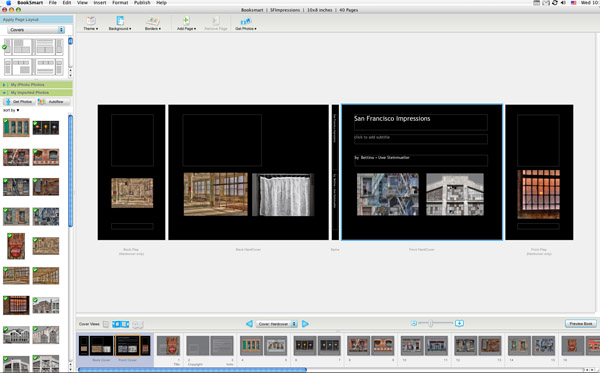
Task: Select fire escape photo on front cover
Action: [x=388, y=194]
